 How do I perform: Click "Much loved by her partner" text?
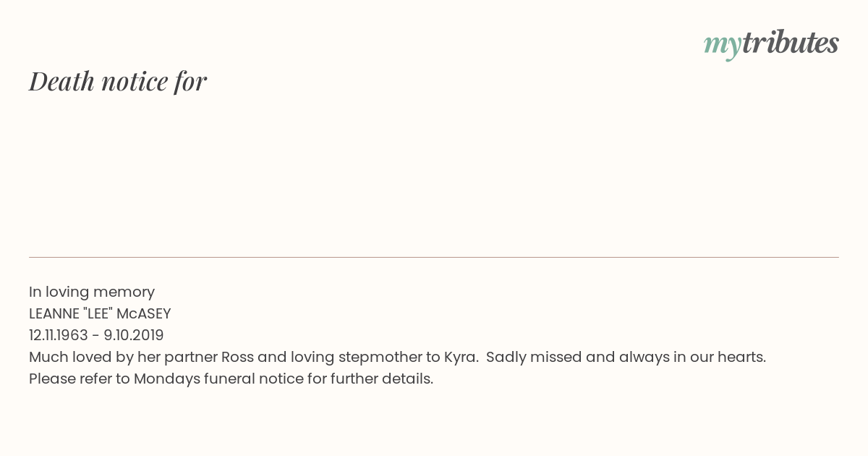123,358
